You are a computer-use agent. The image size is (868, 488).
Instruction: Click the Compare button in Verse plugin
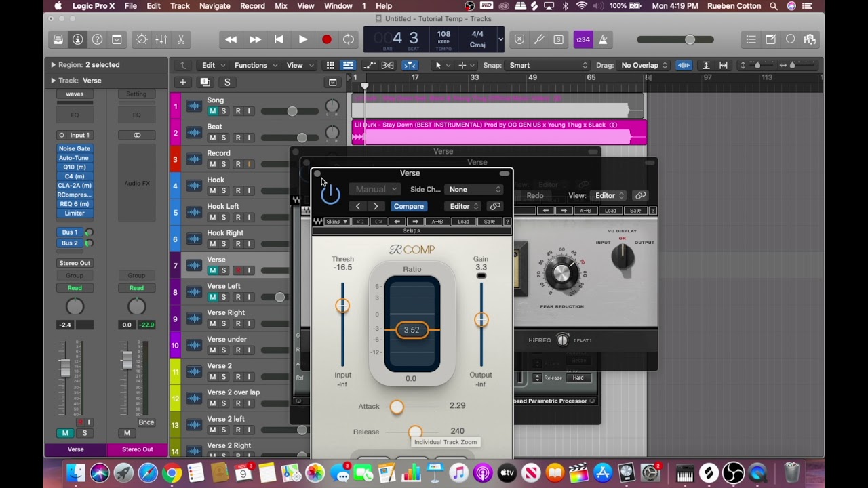click(x=409, y=206)
